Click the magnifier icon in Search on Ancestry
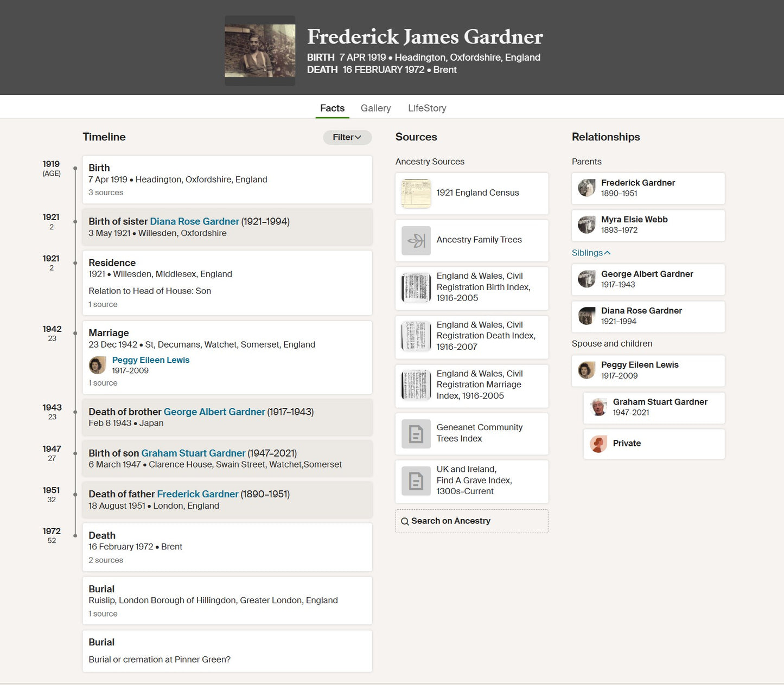784x685 pixels. coord(405,522)
